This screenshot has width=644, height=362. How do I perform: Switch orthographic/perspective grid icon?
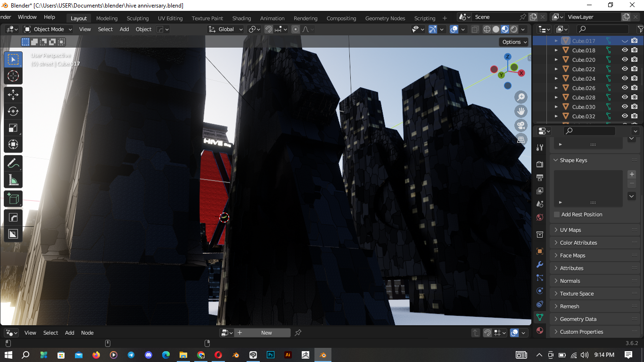[521, 140]
